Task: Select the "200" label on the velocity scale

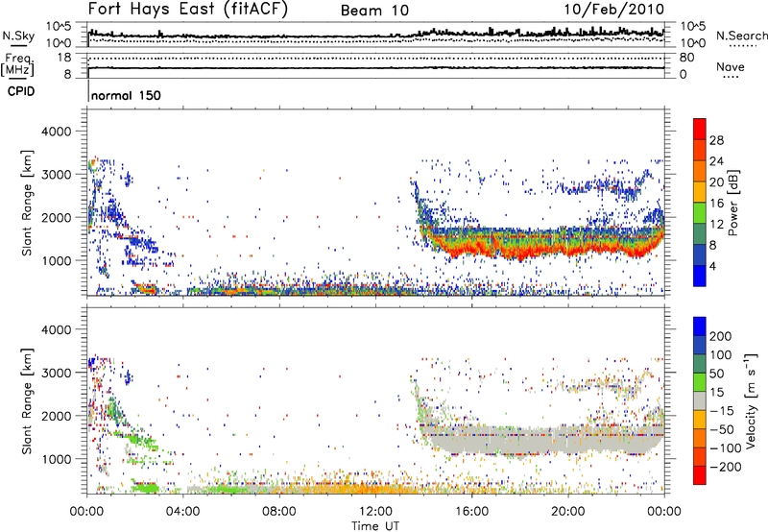Action: [x=721, y=336]
